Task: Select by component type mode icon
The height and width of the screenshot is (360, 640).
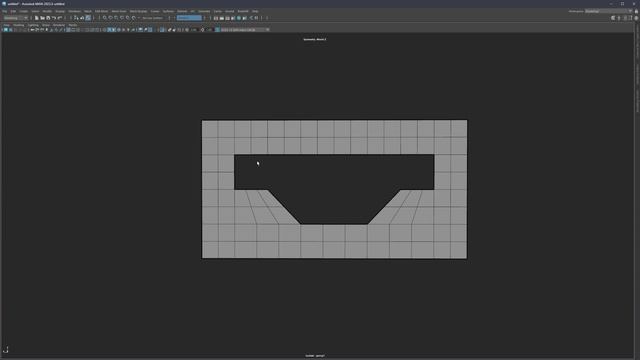Action: (88, 18)
